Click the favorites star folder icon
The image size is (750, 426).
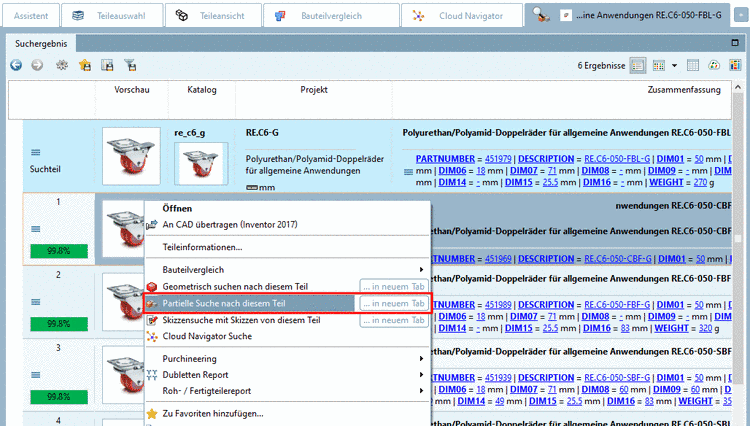[85, 65]
